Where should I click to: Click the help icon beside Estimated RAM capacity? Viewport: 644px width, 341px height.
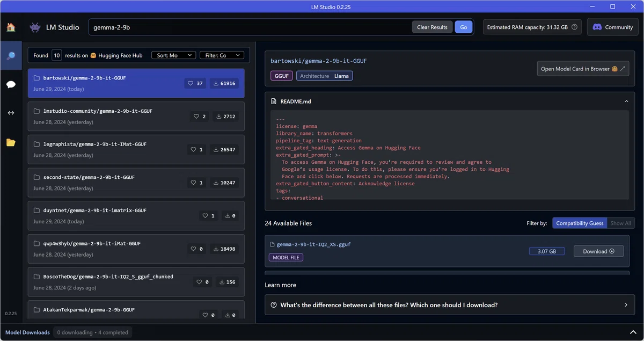pos(574,27)
